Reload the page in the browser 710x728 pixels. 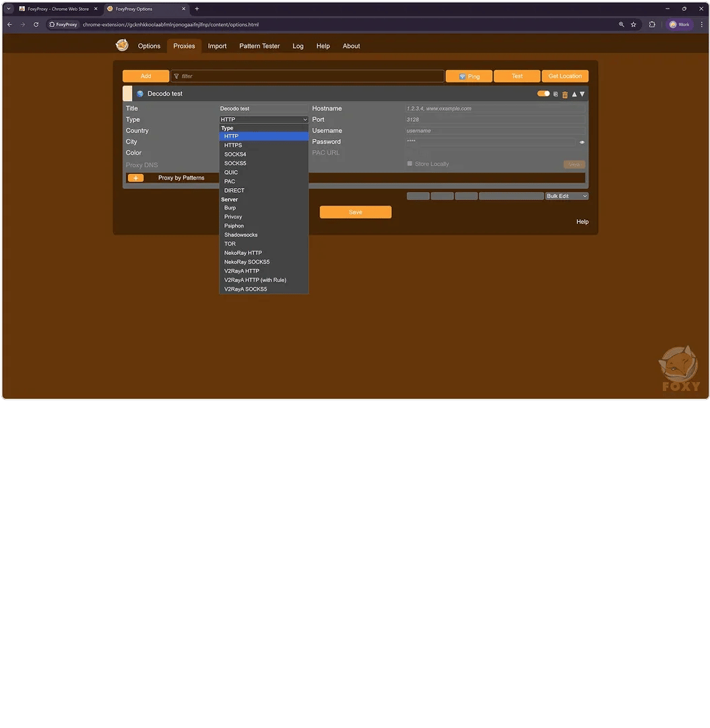click(x=36, y=24)
